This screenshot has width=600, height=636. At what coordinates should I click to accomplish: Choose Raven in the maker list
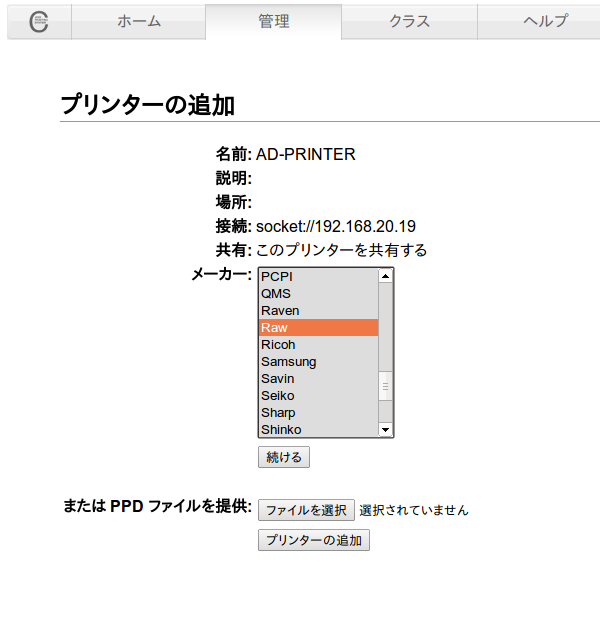coord(317,311)
